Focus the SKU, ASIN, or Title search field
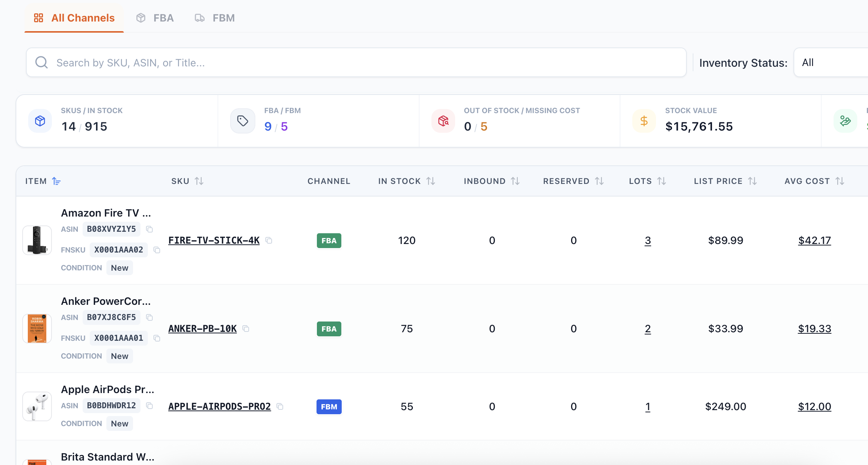 tap(356, 63)
